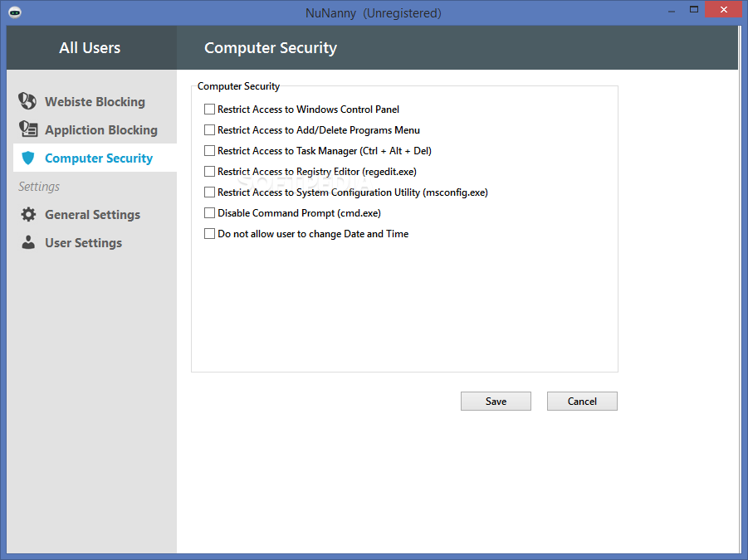
Task: Enable Restrict Access to Registry Editor
Action: pyautogui.click(x=209, y=171)
